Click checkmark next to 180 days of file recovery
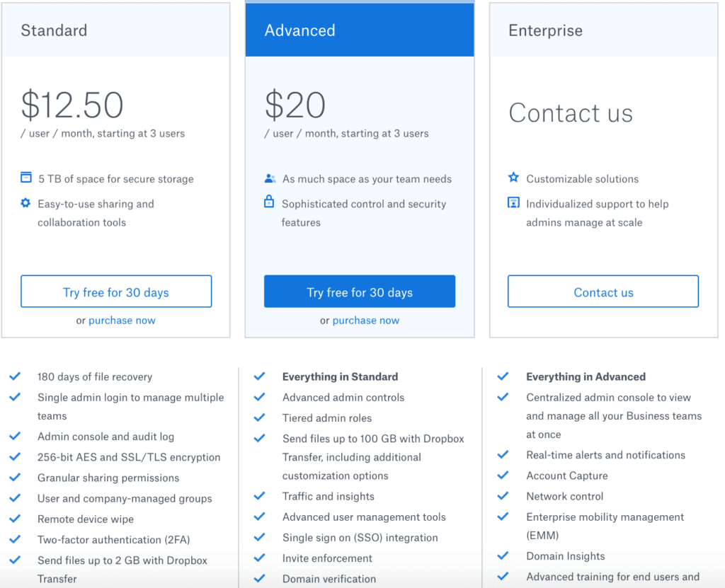Screen dimensions: 725x588 point(15,376)
